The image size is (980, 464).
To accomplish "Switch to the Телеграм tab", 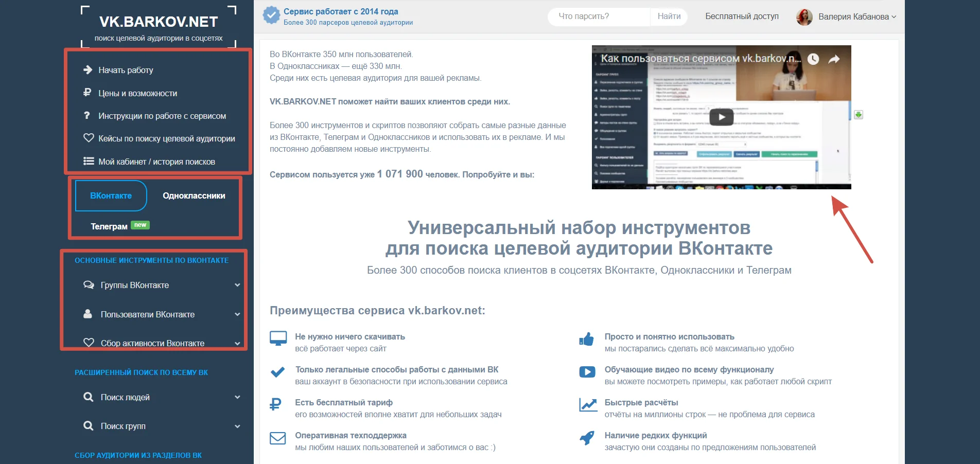I will pyautogui.click(x=109, y=226).
